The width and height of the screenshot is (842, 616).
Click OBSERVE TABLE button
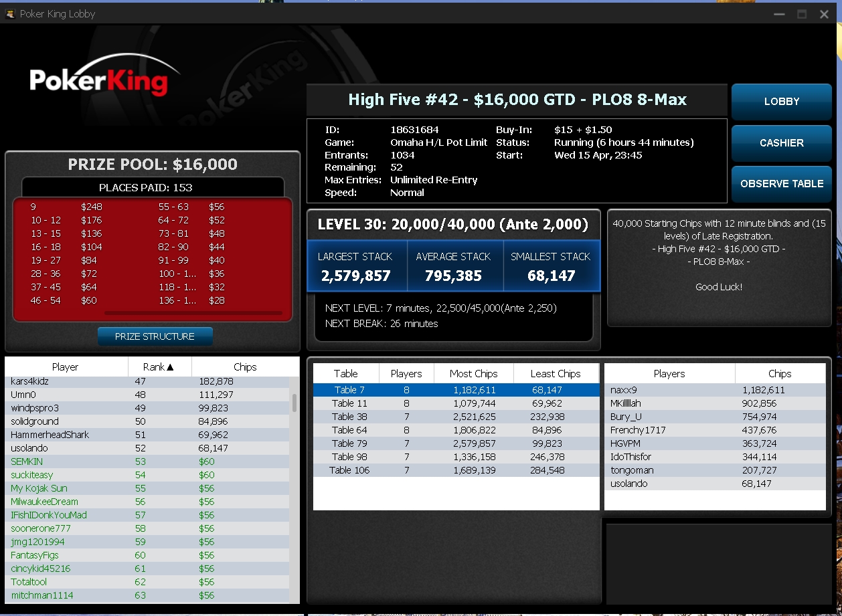click(x=781, y=183)
